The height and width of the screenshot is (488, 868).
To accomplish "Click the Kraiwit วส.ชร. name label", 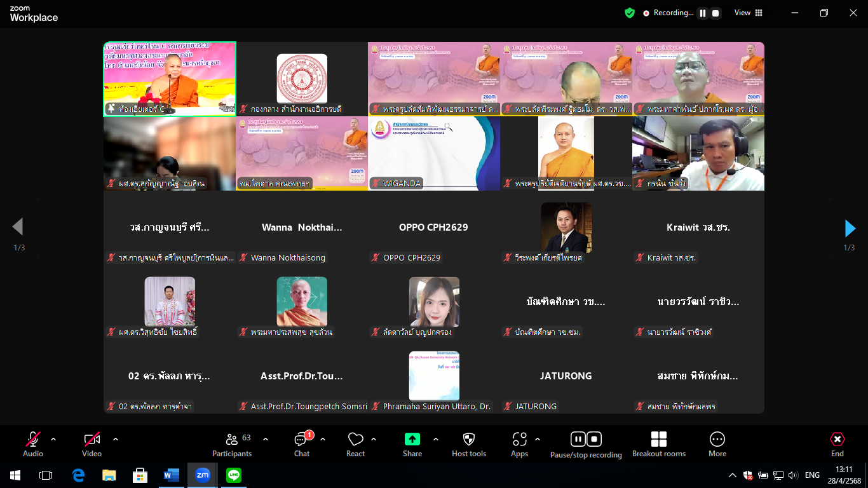I will (672, 257).
